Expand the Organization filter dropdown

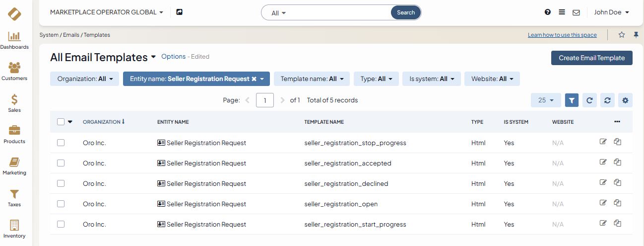click(x=85, y=79)
